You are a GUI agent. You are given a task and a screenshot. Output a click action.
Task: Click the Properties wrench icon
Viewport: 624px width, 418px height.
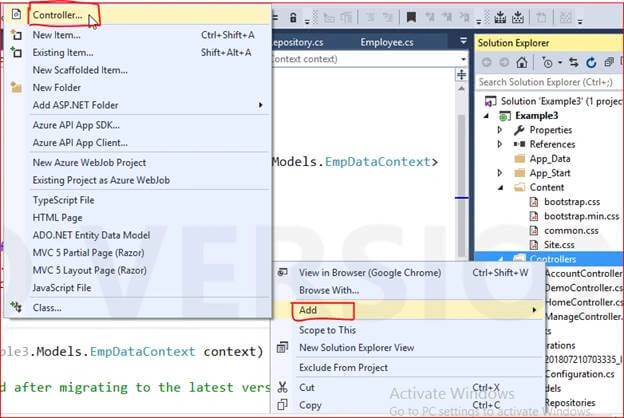(519, 130)
